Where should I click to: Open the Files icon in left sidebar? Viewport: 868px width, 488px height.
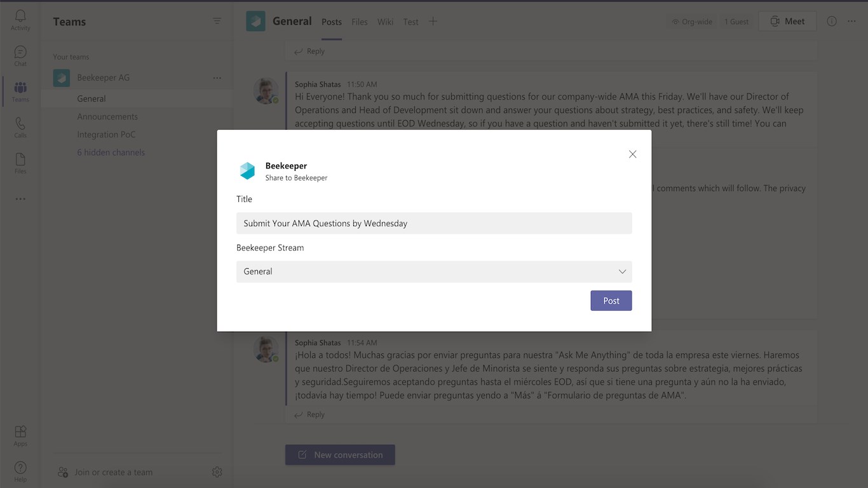click(x=20, y=163)
